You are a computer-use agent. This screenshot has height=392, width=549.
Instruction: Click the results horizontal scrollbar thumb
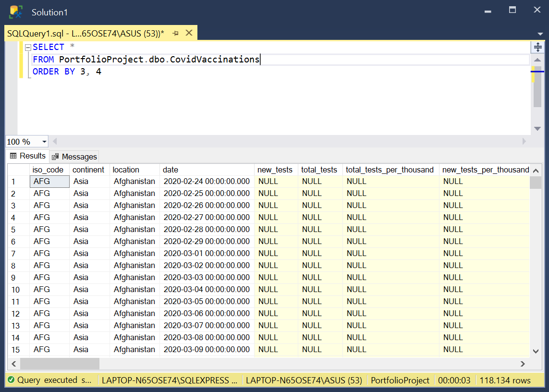[x=60, y=364]
